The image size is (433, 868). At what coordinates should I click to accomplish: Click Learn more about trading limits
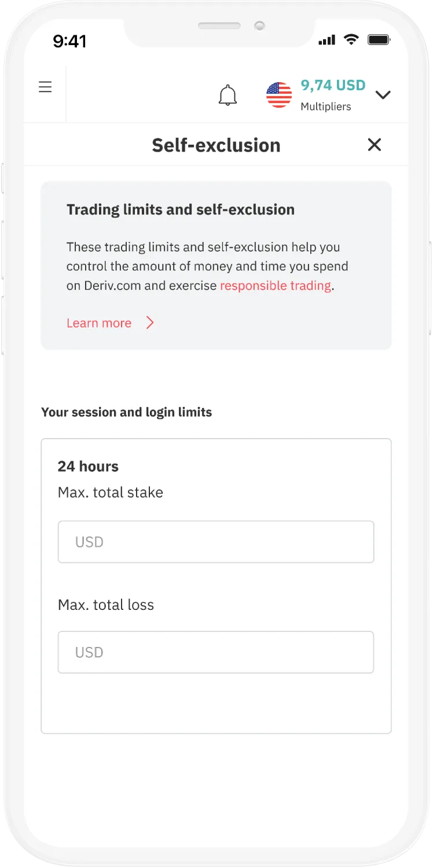[99, 323]
